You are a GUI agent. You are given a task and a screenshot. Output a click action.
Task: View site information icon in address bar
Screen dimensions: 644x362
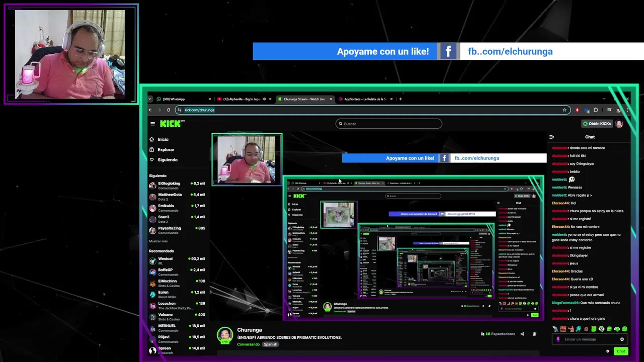(180, 110)
